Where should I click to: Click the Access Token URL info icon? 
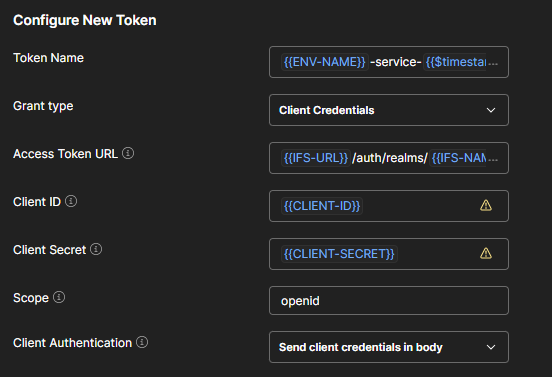[x=128, y=153]
